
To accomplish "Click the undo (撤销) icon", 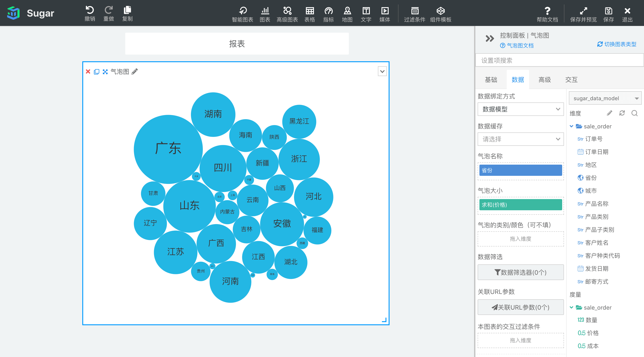I will click(x=90, y=10).
